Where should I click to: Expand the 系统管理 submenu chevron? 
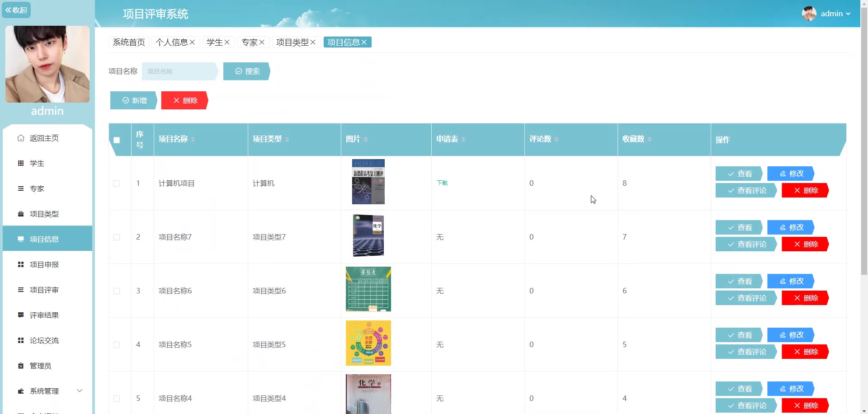point(80,390)
